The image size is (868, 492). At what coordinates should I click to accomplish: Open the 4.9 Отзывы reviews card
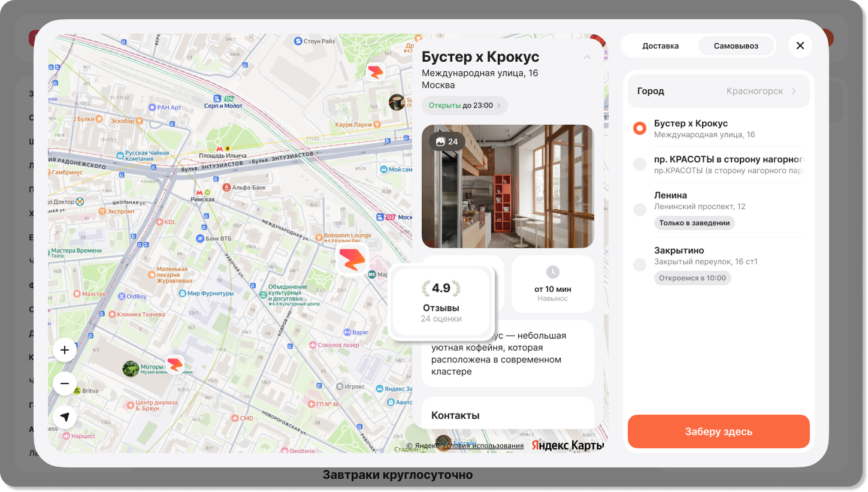[x=441, y=302]
